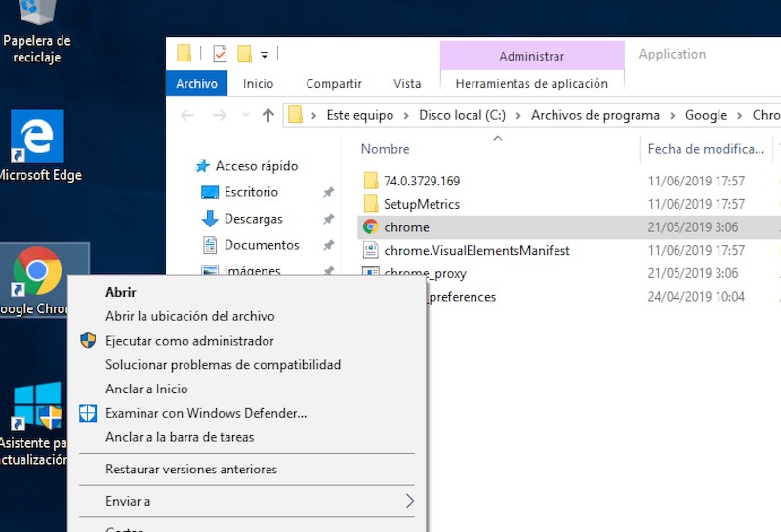Screen dimensions: 781x532
Task: Click date 24/04/2019 10:04 of preferences row
Action: 696,297
